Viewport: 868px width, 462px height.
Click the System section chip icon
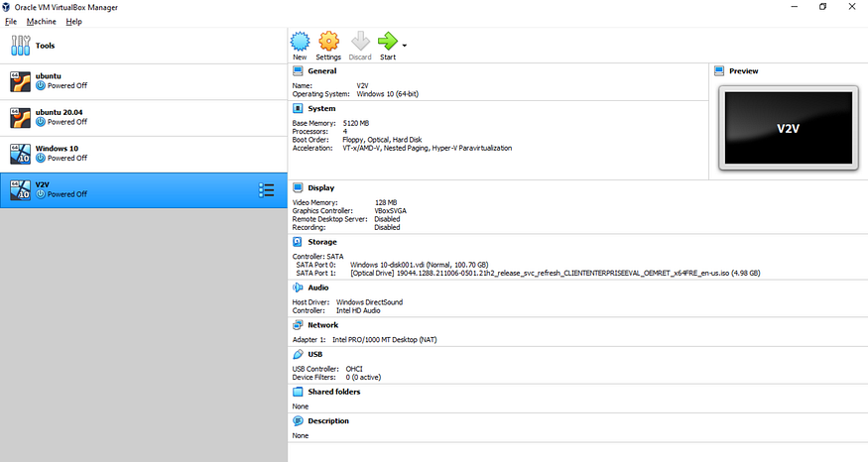tap(298, 108)
